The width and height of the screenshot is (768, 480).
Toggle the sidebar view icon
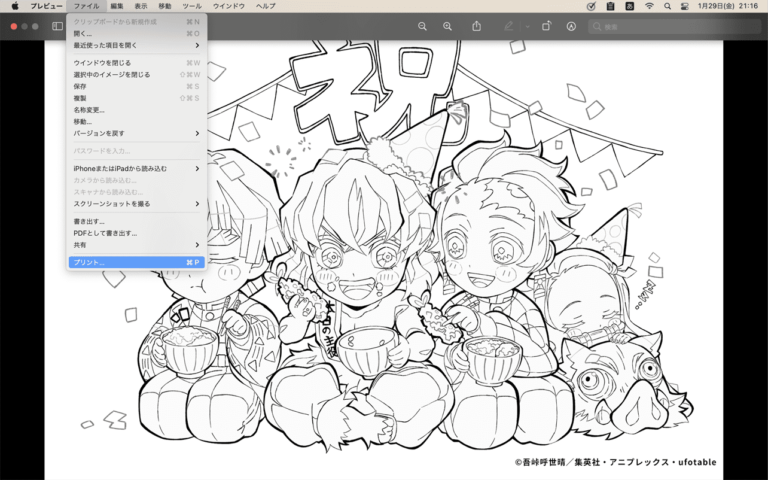coord(57,26)
